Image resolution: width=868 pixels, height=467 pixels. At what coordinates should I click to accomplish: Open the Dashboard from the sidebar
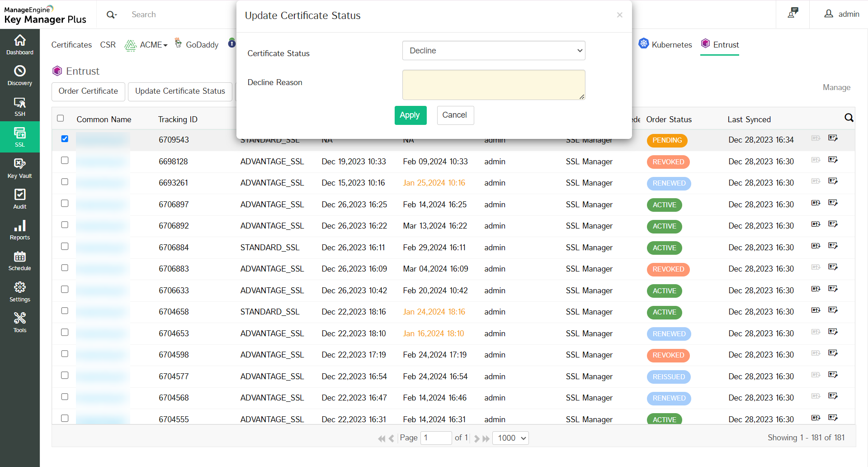20,44
